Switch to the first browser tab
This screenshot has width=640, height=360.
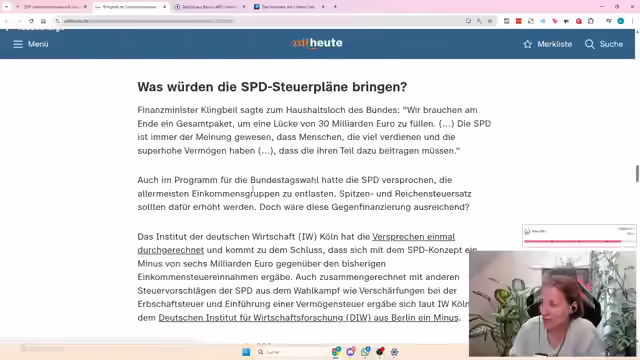51,7
